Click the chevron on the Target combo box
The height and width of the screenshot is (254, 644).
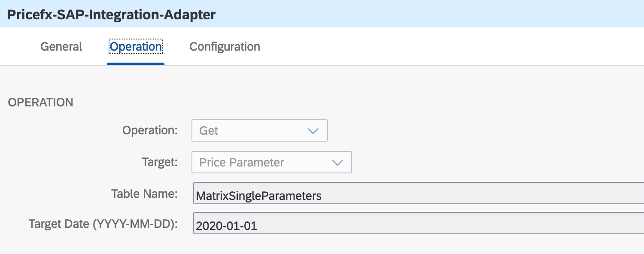coord(337,162)
